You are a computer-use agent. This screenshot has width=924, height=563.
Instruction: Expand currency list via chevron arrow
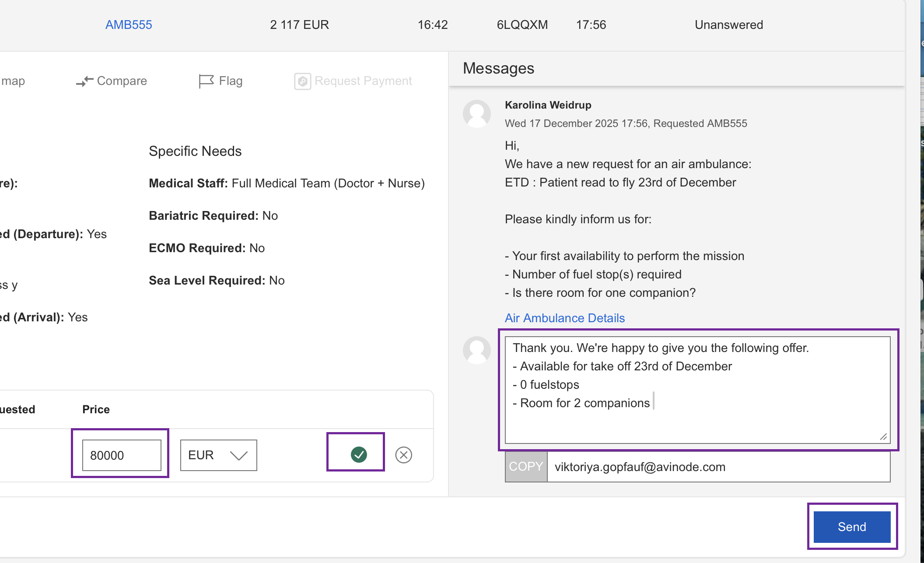pos(239,456)
